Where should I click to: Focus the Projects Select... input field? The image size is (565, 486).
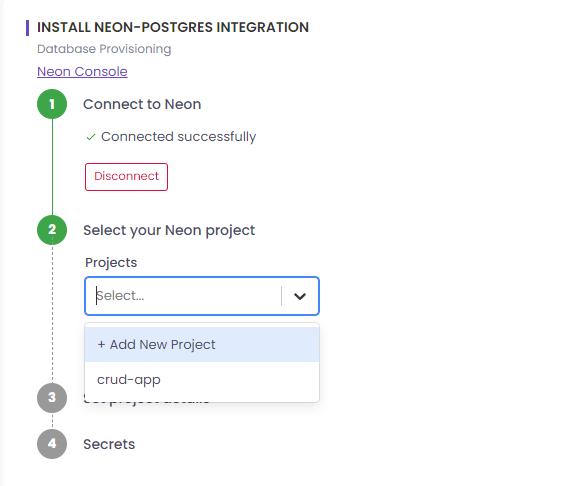point(183,296)
